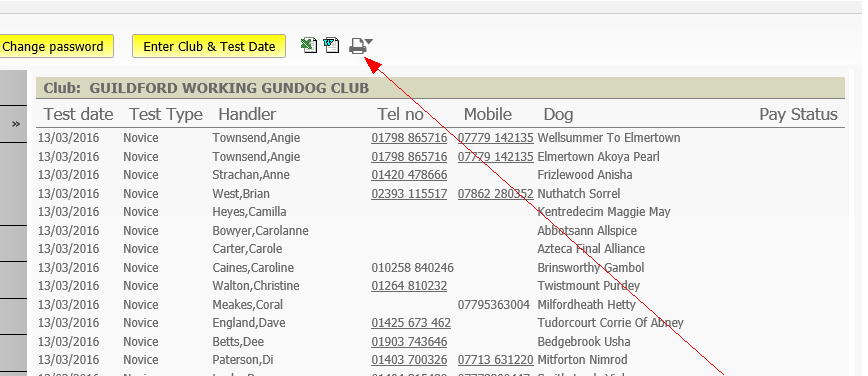Screen dimensions: 868x376
Task: Select dog Nuthatch Sorrel
Action: (x=579, y=194)
